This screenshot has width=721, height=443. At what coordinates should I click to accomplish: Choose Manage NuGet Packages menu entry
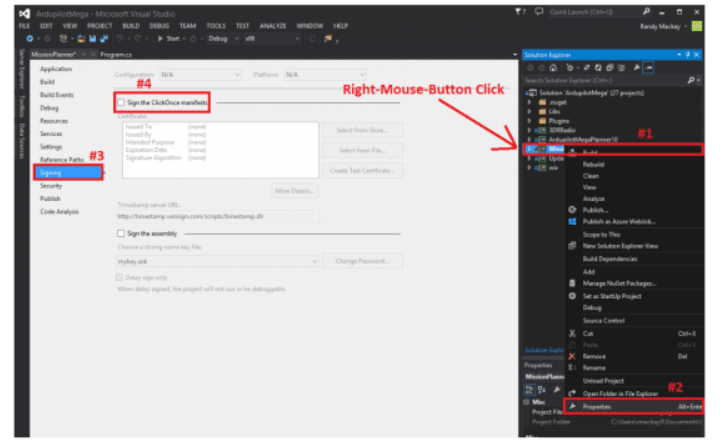coord(635,283)
